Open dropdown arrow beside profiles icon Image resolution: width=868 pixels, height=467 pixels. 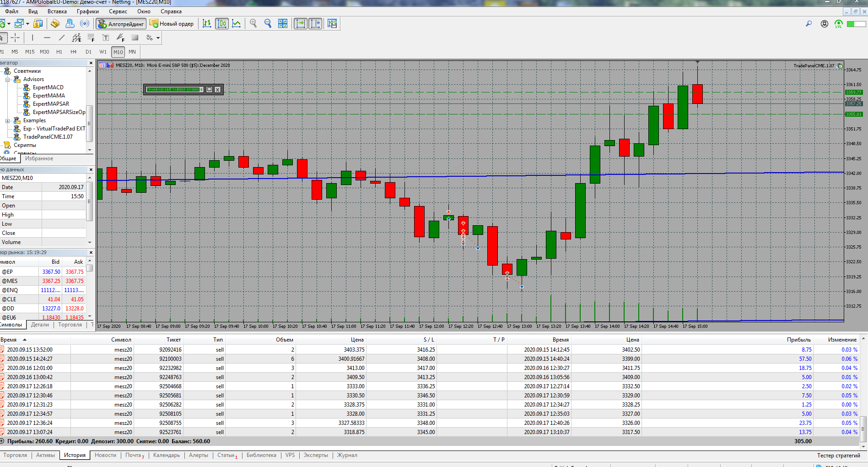27,23
